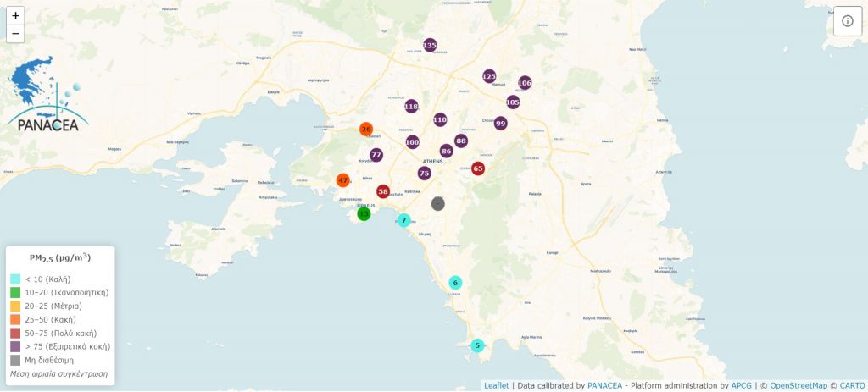Viewport: 868px width, 392px height.
Task: Click the green marker reading 13
Action: click(364, 213)
